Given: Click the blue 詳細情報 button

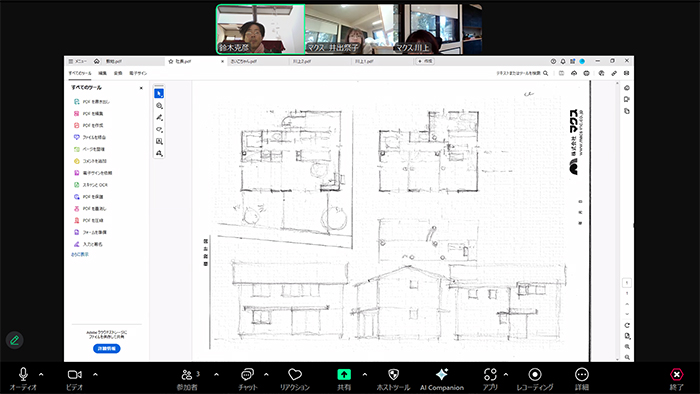Looking at the screenshot, I should coord(107,348).
